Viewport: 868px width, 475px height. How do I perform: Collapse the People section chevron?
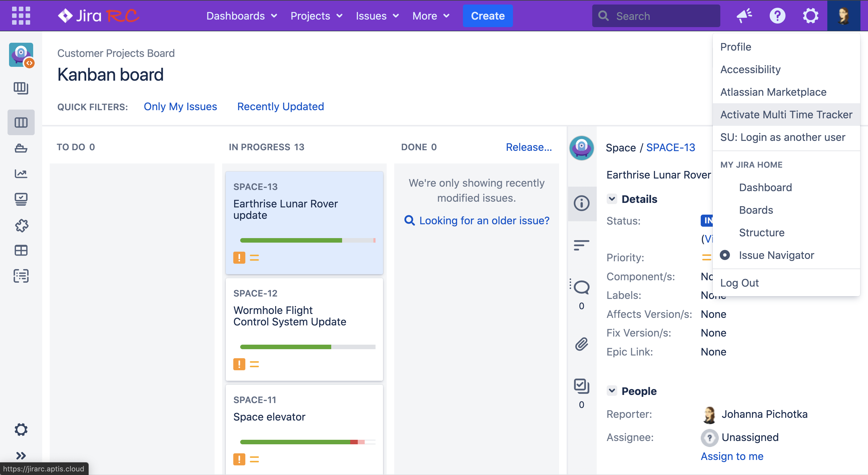tap(612, 391)
